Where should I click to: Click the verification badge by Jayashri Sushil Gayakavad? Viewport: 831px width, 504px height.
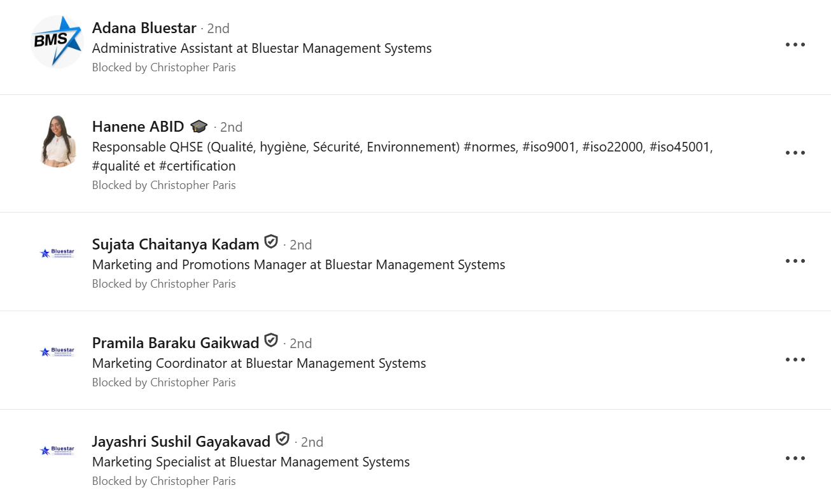[x=283, y=440]
